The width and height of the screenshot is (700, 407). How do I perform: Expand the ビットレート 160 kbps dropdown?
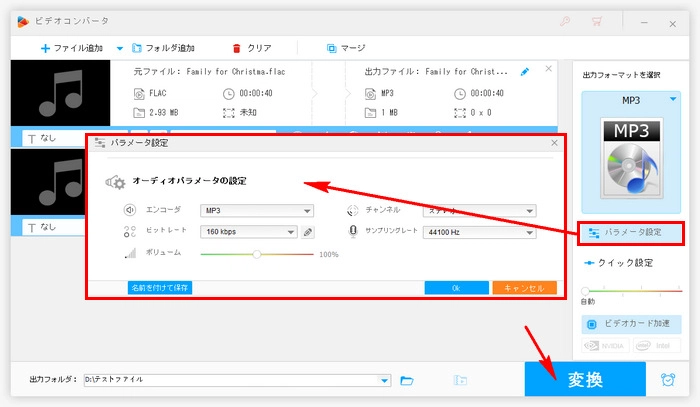click(249, 232)
